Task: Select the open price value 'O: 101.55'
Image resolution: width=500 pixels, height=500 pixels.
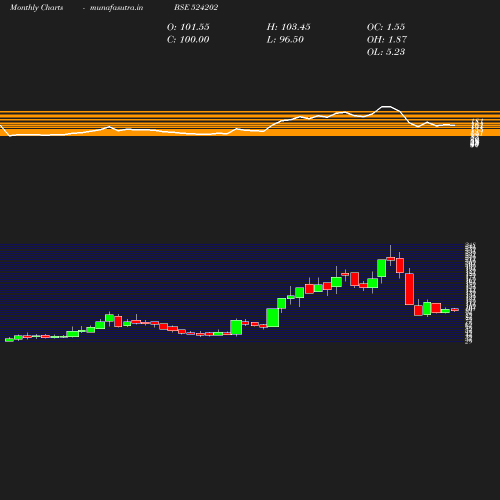Action: point(188,27)
